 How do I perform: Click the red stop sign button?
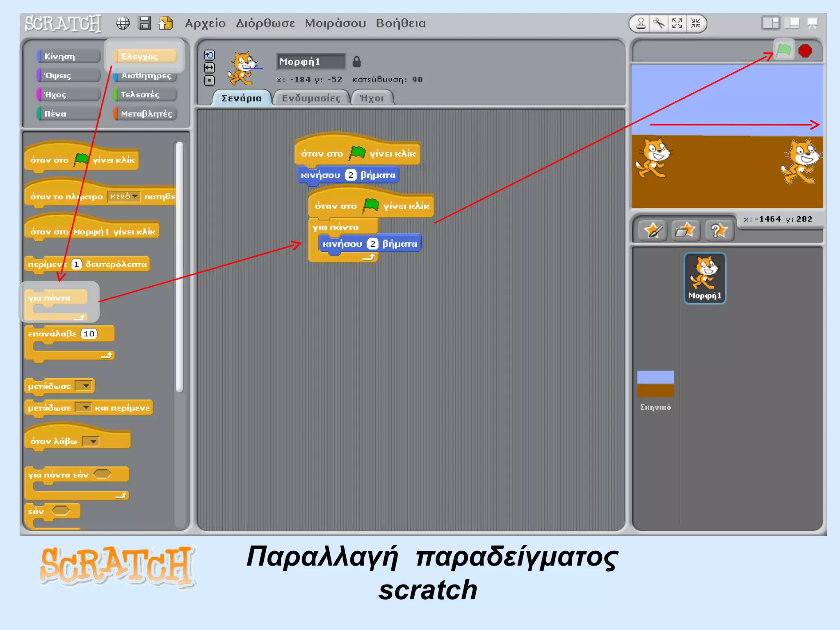click(x=805, y=51)
